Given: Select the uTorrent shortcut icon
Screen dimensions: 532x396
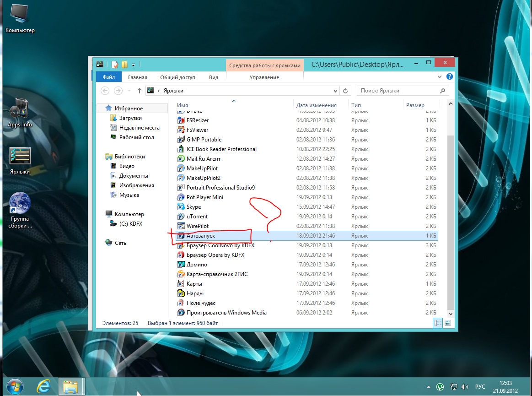Looking at the screenshot, I should click(x=181, y=217).
